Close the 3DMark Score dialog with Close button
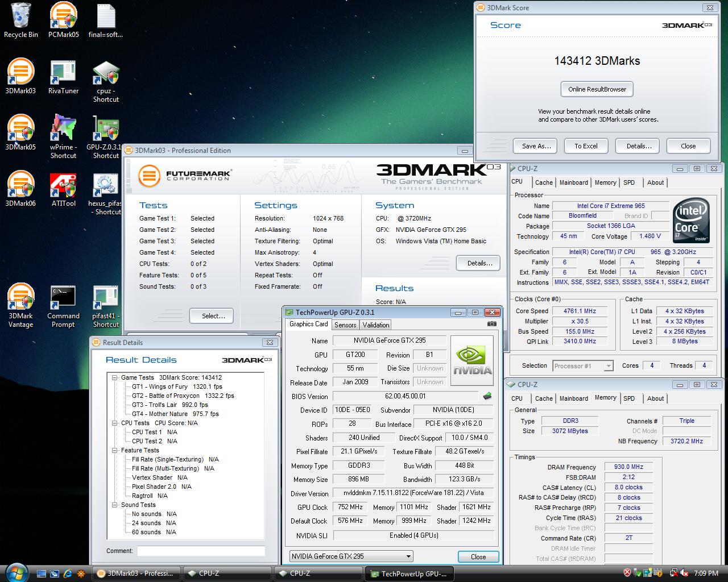The image size is (728, 582). (688, 146)
